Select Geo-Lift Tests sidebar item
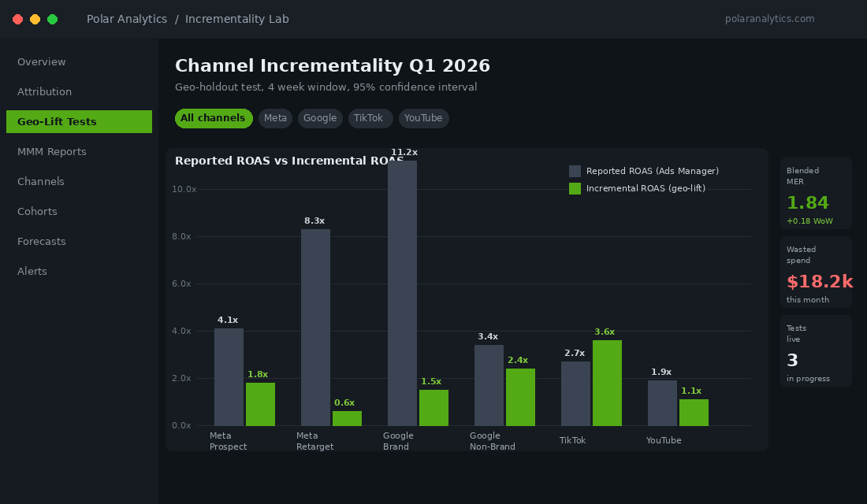 pos(79,121)
